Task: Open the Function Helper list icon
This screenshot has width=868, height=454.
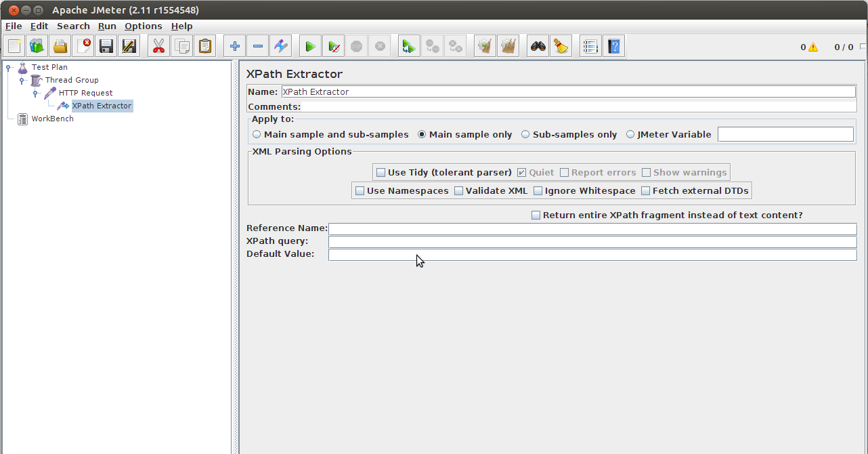Action: (x=591, y=47)
